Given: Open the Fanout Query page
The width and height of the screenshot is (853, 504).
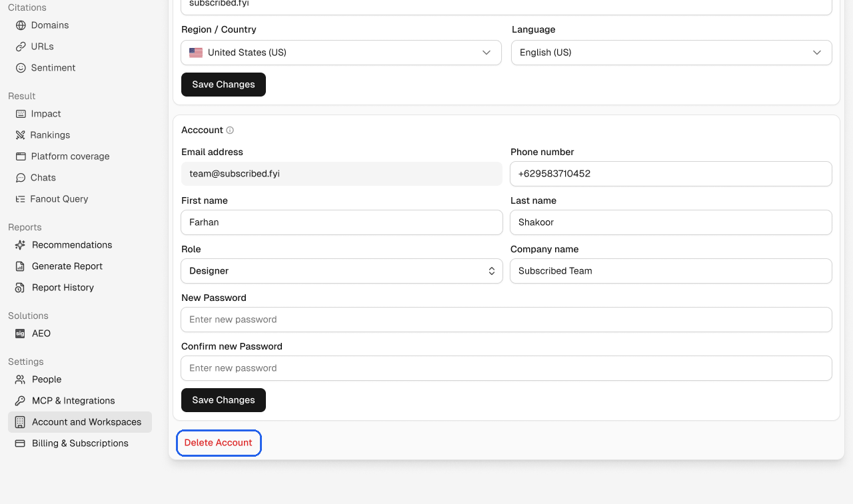Looking at the screenshot, I should [80, 199].
